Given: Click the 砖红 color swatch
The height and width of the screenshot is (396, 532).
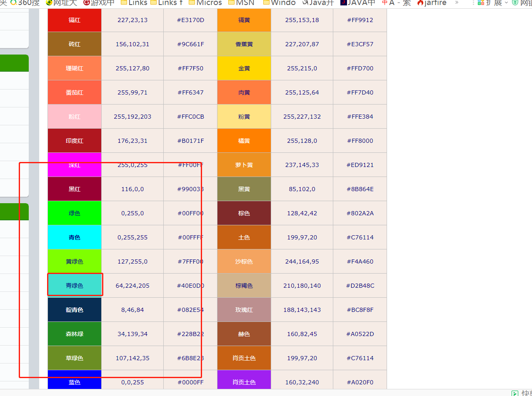Looking at the screenshot, I should tap(75, 44).
